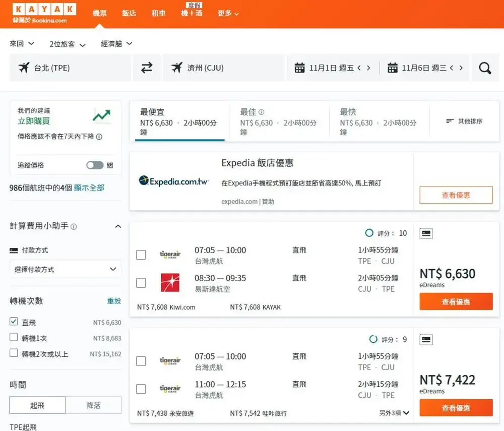Go to next day for 11月6日 return
The width and height of the screenshot is (504, 431).
click(461, 68)
